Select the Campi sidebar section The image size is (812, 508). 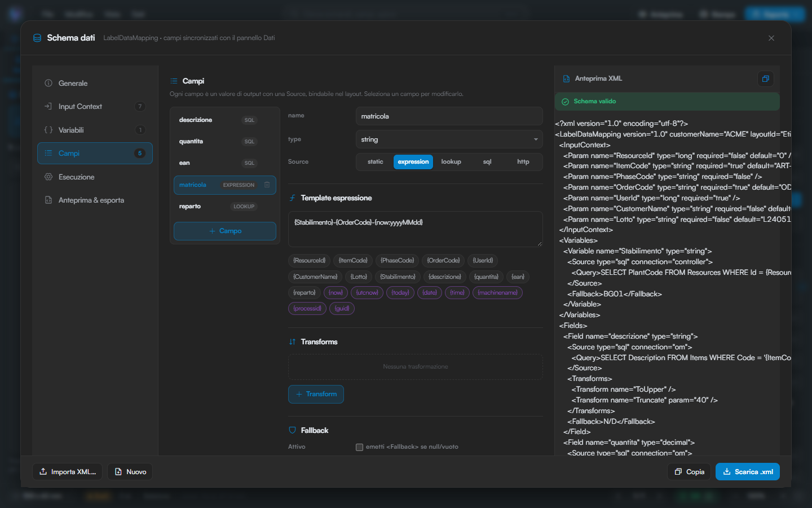(x=95, y=153)
